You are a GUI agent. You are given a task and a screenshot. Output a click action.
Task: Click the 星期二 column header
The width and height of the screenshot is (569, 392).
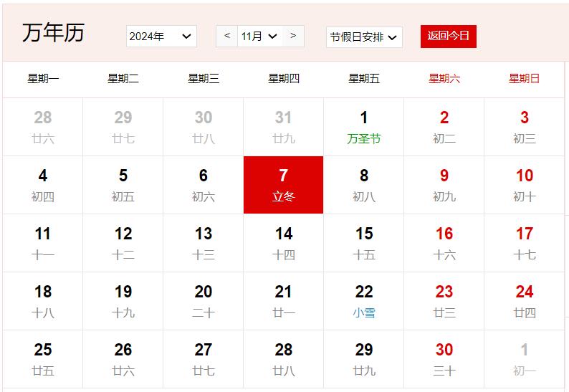tap(123, 78)
